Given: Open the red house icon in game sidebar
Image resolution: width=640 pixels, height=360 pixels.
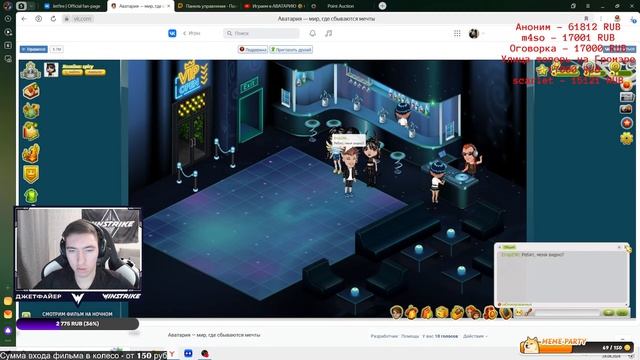Looking at the screenshot, I should coord(31,91).
